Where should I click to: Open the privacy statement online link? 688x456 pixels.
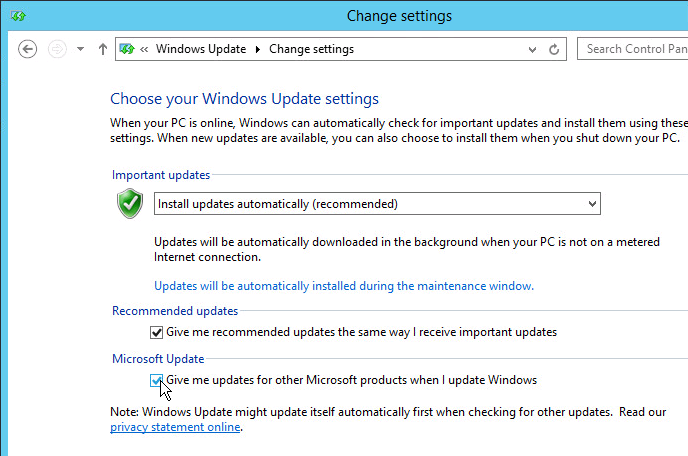click(x=175, y=427)
